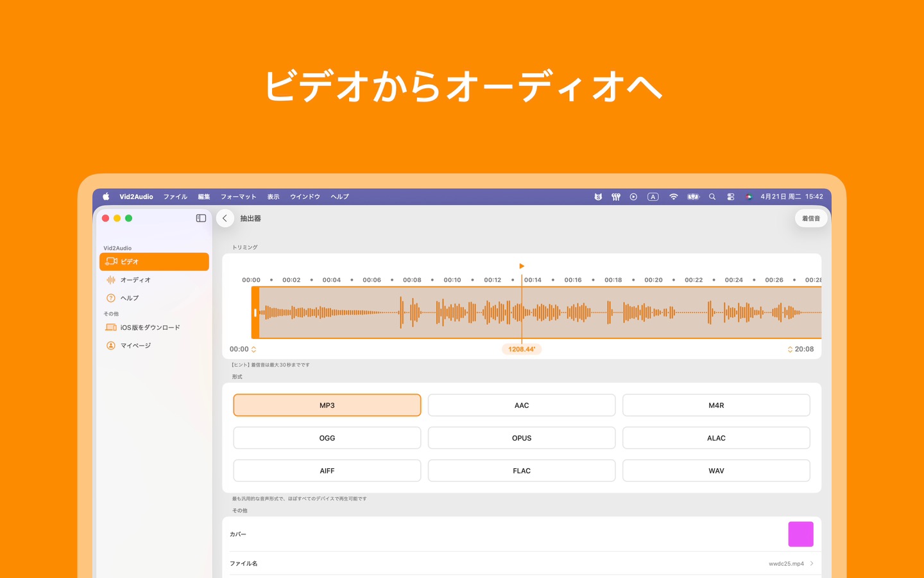The height and width of the screenshot is (578, 924).
Task: Open file name row chevron for wwdc25.mp4
Action: tap(812, 564)
